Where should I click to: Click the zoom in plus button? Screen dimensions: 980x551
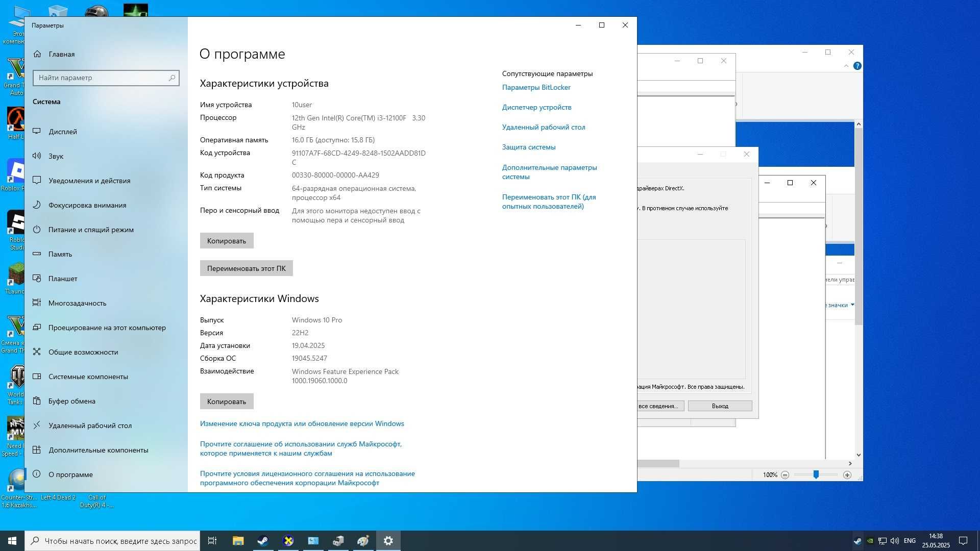[x=847, y=475]
